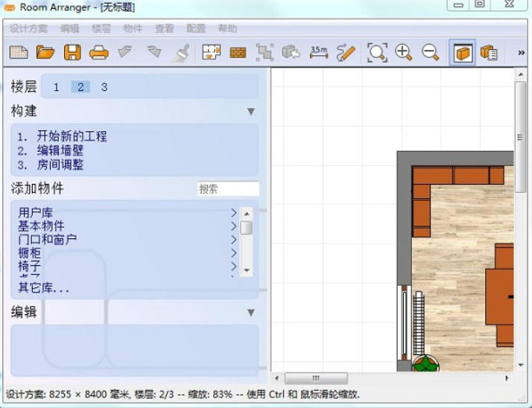Expand hidden toolbar items with the chevron

[x=522, y=53]
